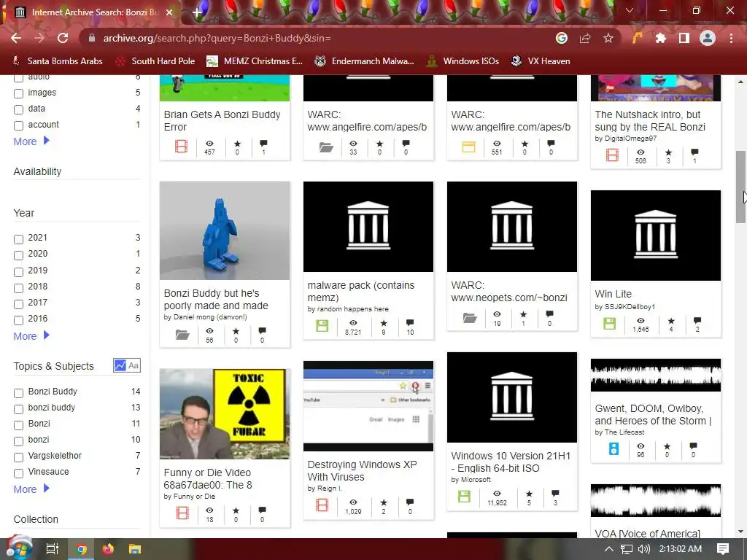Click software icon under Win Lite

click(609, 324)
